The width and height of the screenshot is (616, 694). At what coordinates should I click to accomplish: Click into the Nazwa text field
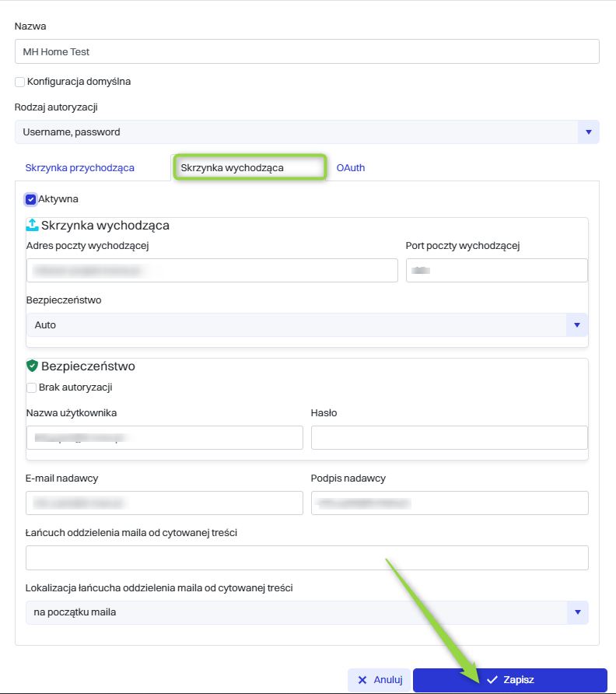306,51
